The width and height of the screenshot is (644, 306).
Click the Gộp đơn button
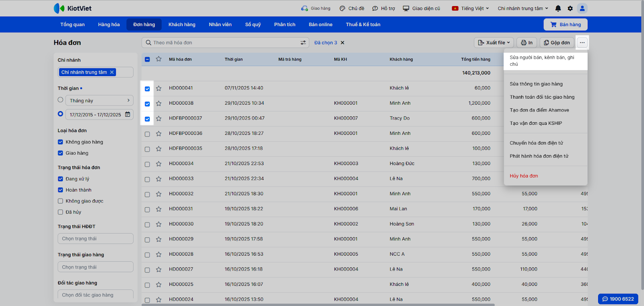coord(557,43)
